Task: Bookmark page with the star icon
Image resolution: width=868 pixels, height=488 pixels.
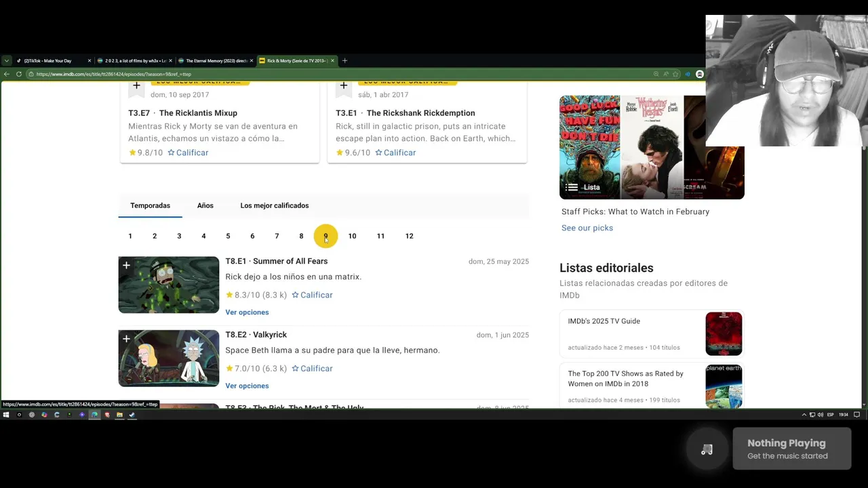Action: click(675, 74)
